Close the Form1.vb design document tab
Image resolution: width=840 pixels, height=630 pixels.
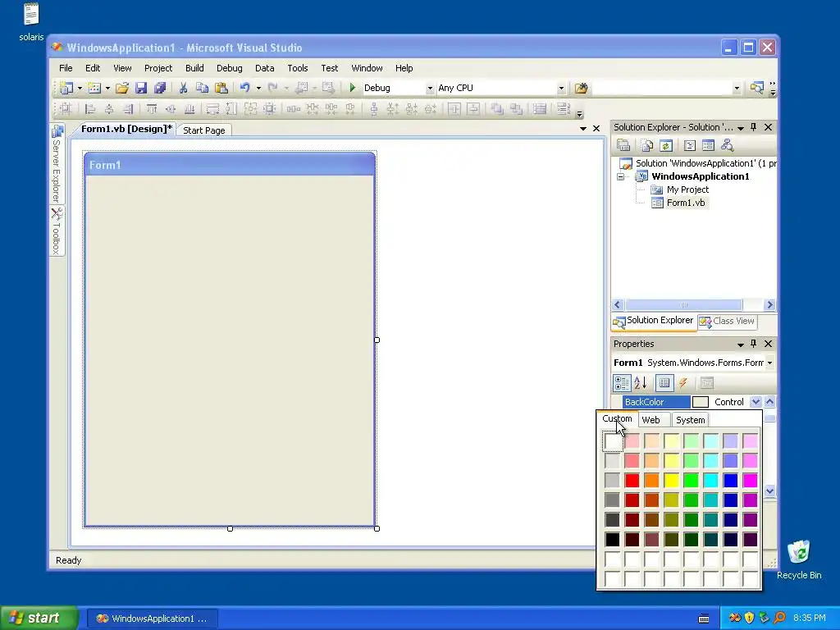(x=596, y=129)
